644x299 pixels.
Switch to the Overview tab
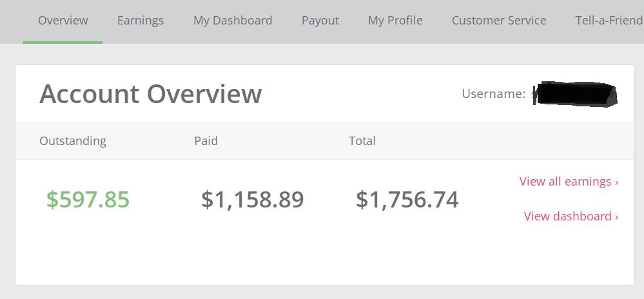(x=63, y=21)
